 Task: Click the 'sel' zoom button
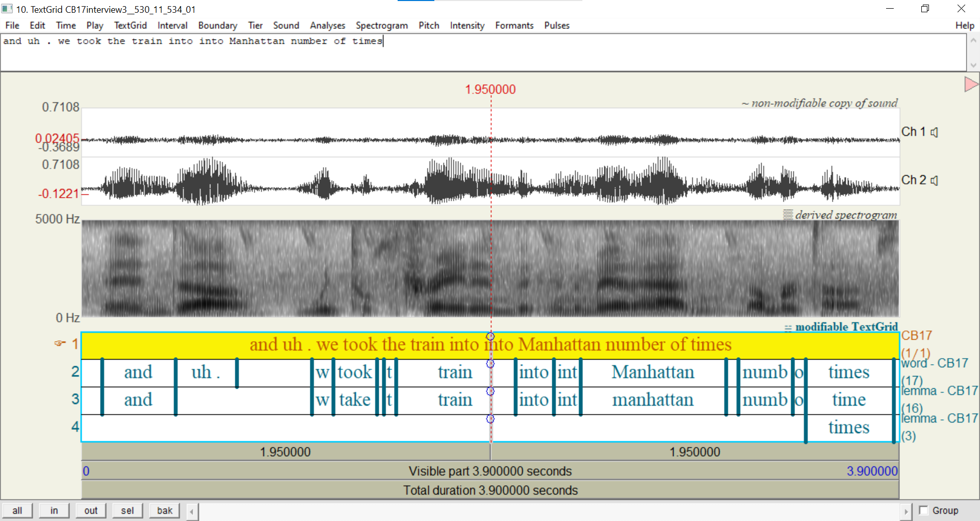(128, 511)
